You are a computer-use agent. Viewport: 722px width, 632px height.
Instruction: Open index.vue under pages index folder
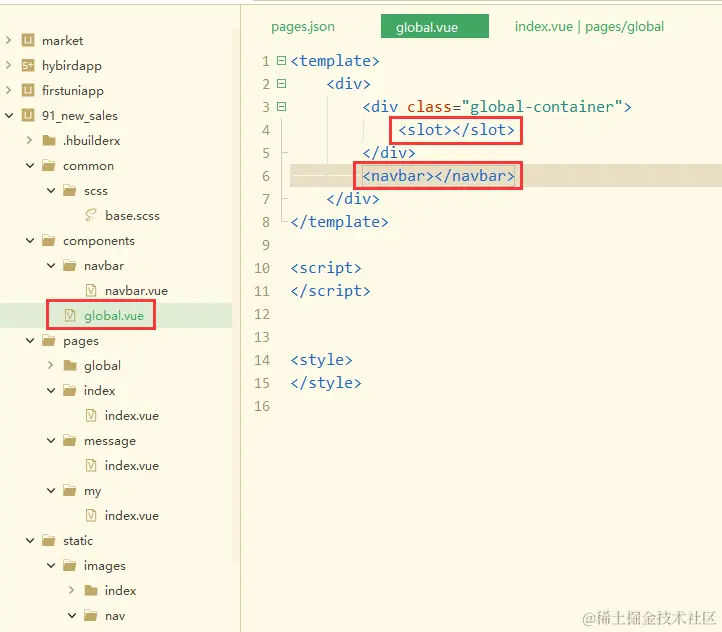[x=132, y=416]
